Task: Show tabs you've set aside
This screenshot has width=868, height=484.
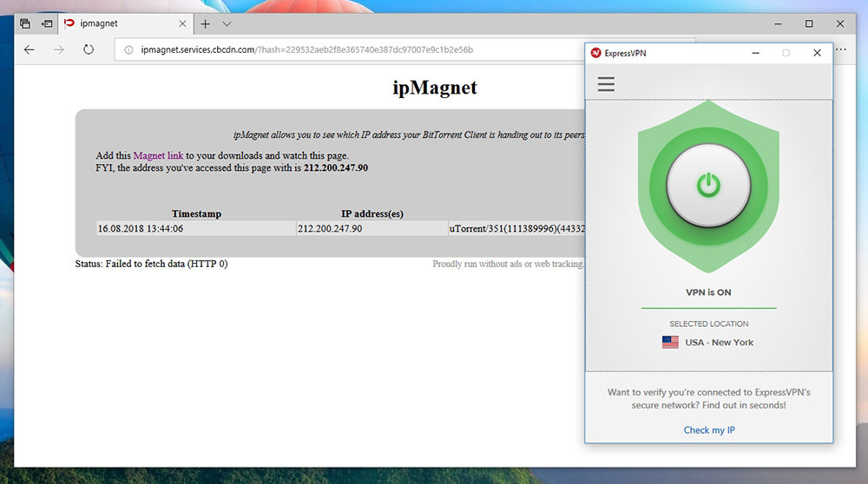Action: 25,23
